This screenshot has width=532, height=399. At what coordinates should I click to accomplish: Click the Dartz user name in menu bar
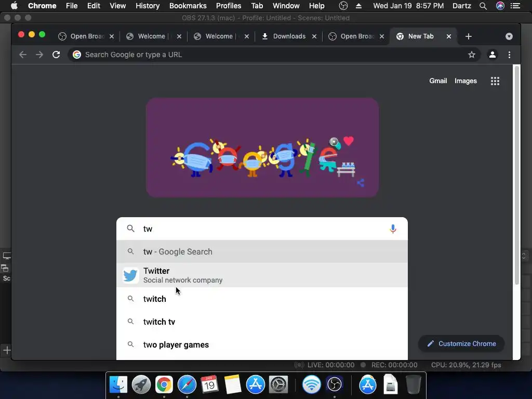click(x=462, y=6)
